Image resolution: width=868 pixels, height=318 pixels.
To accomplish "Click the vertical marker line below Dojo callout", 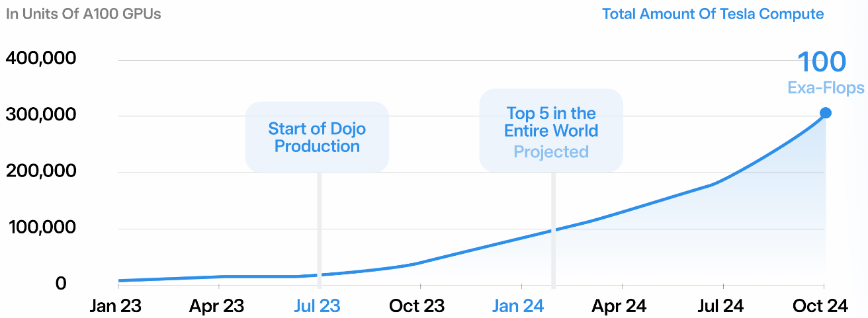I will point(319,225).
